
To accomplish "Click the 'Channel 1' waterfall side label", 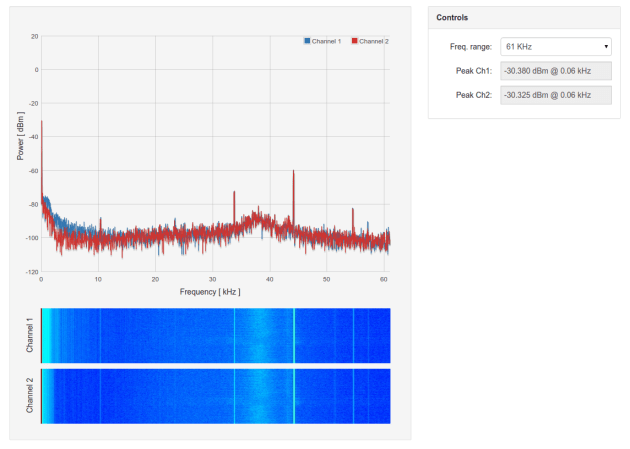I will point(29,335).
